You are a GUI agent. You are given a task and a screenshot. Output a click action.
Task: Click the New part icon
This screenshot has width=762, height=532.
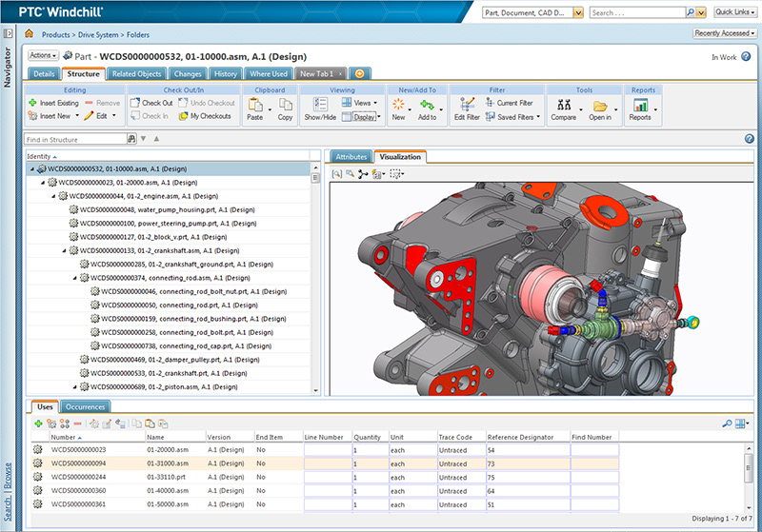click(398, 104)
